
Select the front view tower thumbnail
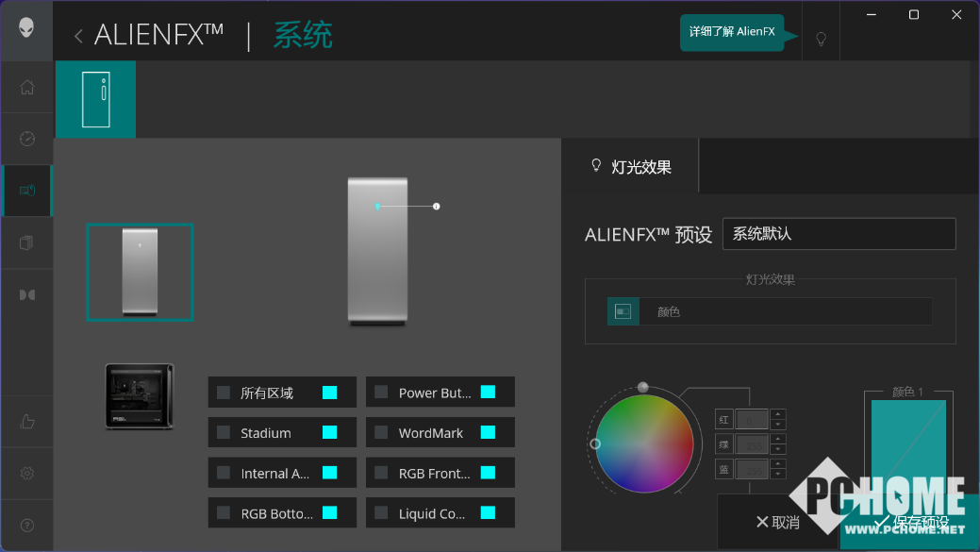coord(140,272)
